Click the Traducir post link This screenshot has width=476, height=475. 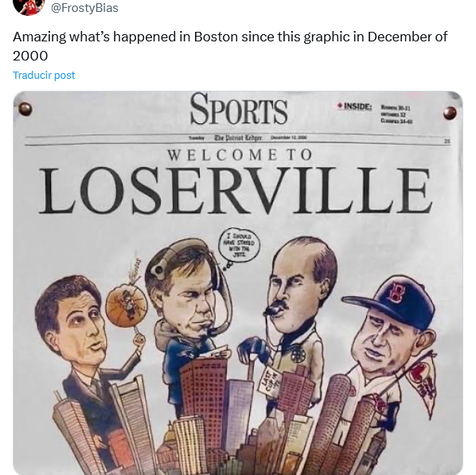44,75
